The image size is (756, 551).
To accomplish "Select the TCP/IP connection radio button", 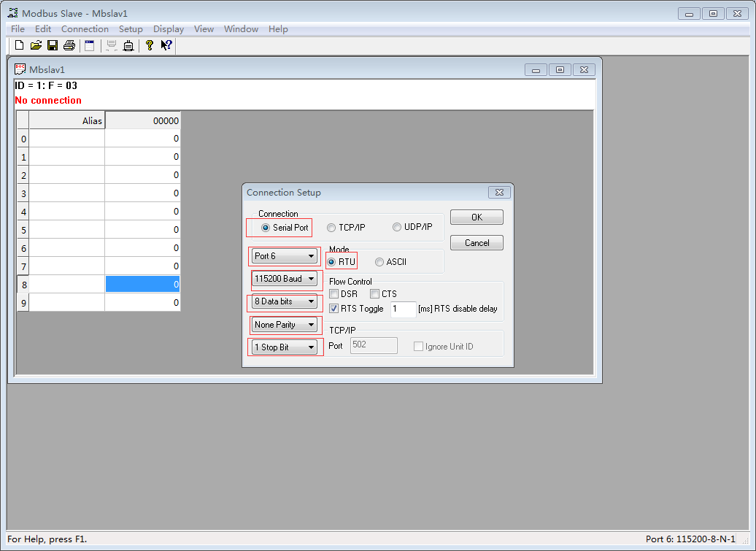I will [331, 228].
